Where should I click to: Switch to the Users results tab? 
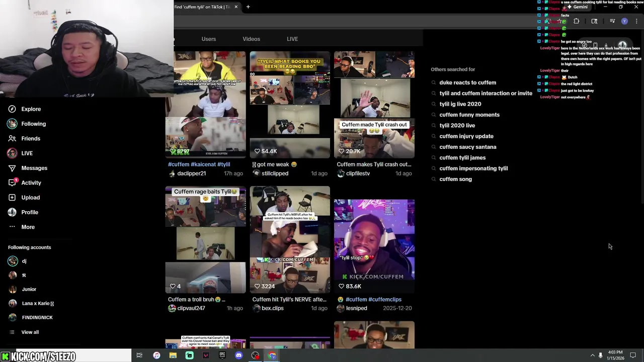tap(209, 39)
